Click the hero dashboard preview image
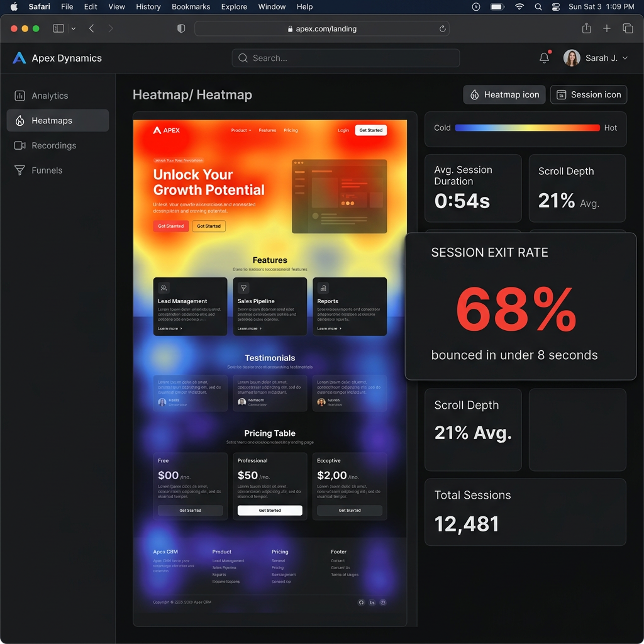This screenshot has height=644, width=644. point(339,196)
